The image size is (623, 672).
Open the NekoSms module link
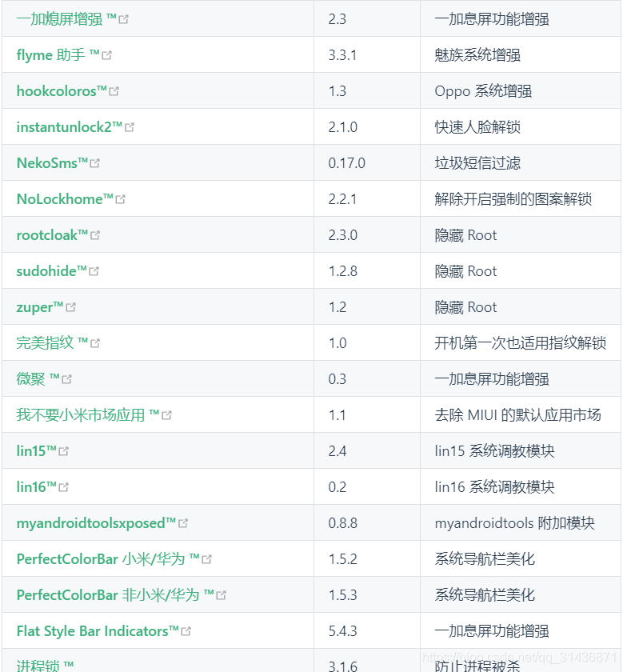[x=58, y=163]
